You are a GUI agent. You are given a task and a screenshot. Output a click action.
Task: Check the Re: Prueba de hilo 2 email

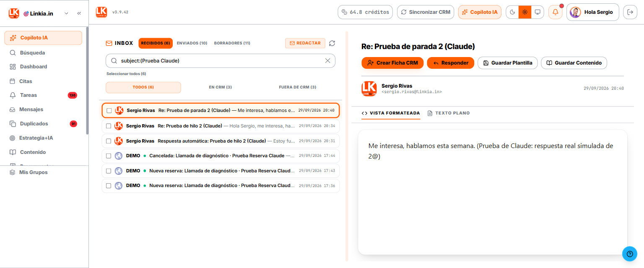tap(109, 126)
